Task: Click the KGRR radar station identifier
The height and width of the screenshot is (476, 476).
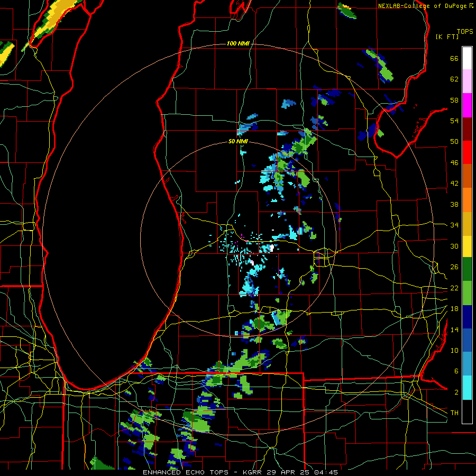Action: point(253,472)
